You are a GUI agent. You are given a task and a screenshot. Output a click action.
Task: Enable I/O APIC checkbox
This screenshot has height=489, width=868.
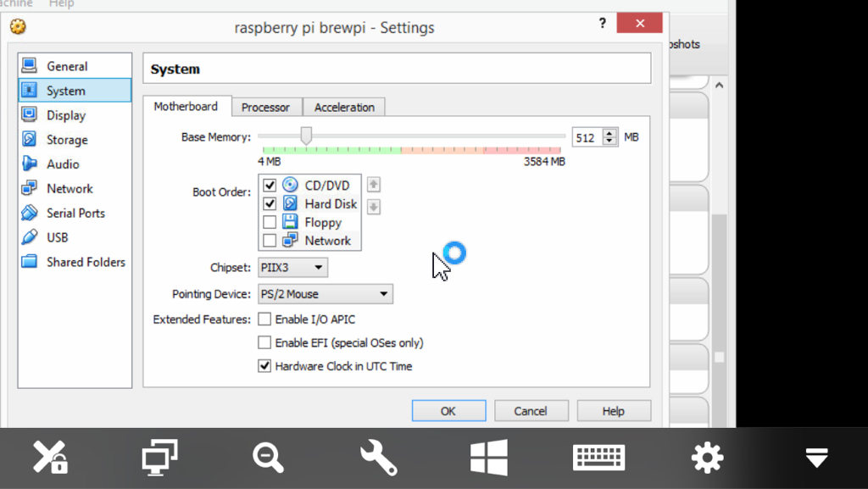264,320
